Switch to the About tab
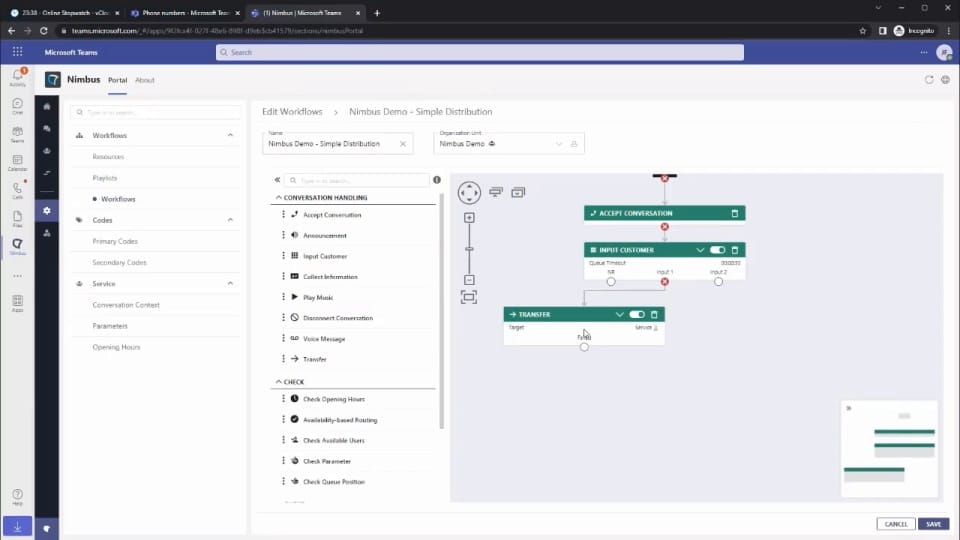Viewport: 960px width, 540px height. 145,80
